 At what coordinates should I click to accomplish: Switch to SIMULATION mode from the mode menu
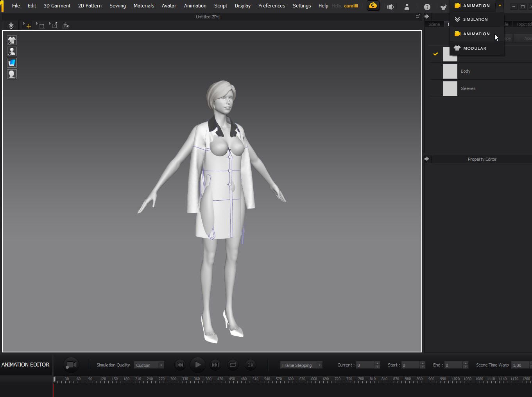[x=475, y=19]
